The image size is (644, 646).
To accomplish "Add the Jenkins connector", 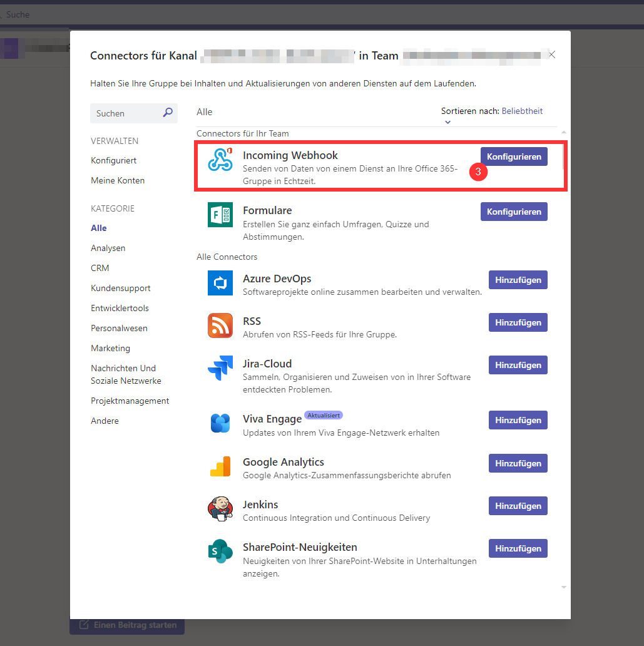I will pyautogui.click(x=518, y=506).
